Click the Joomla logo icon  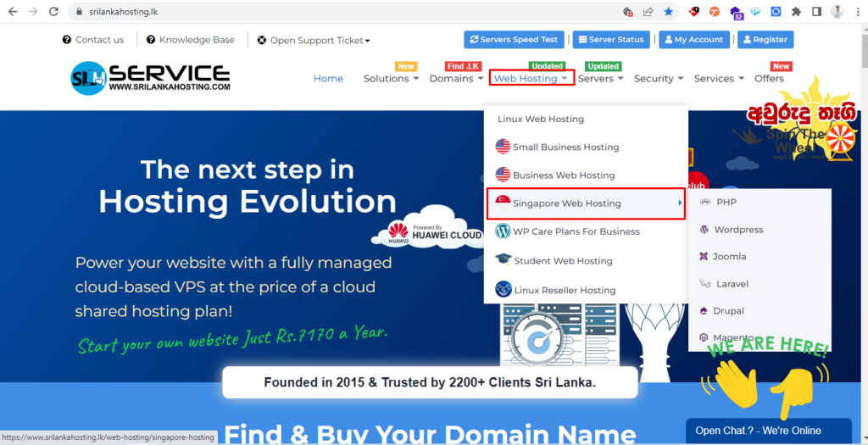pyautogui.click(x=704, y=257)
